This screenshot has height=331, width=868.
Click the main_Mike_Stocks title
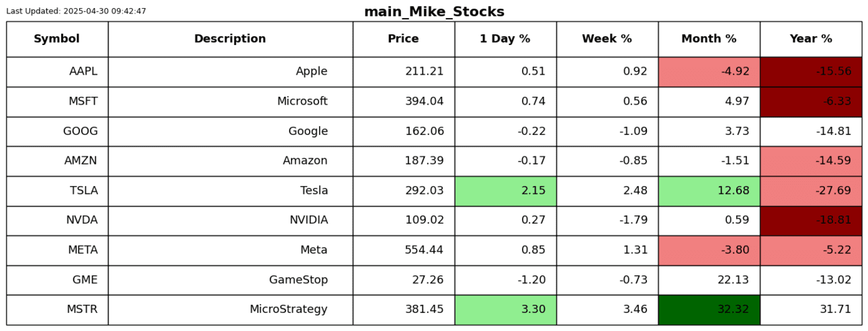click(x=434, y=12)
